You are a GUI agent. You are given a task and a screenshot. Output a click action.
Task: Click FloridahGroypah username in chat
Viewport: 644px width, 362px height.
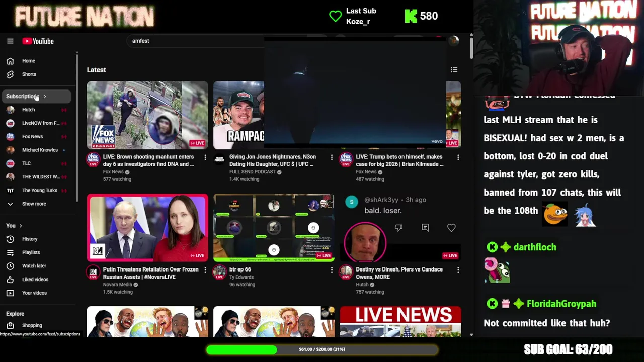click(x=561, y=304)
